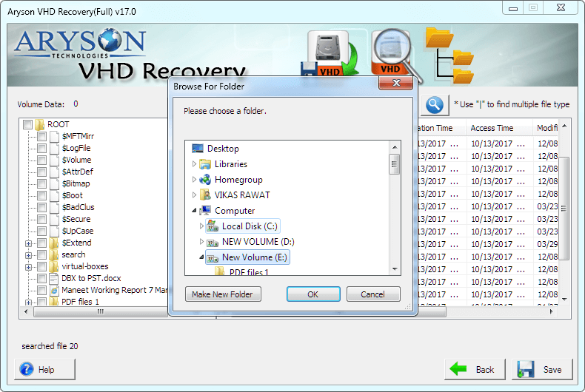
Task: Click the Local Disk (C:) drive icon
Action: point(213,226)
